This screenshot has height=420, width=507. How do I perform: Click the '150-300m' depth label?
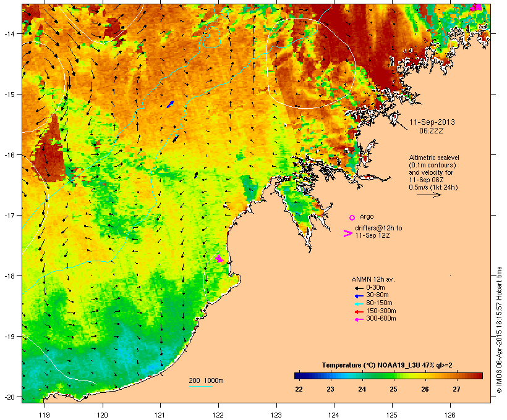click(381, 311)
